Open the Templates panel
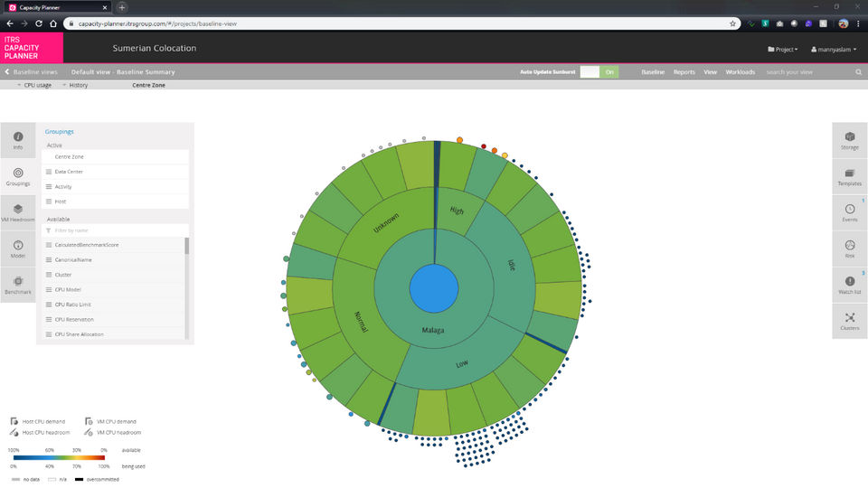868x488 pixels. pos(850,176)
